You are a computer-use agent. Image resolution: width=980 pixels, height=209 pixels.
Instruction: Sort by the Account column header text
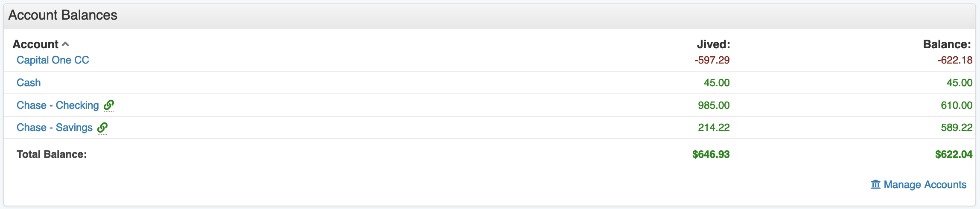point(35,44)
